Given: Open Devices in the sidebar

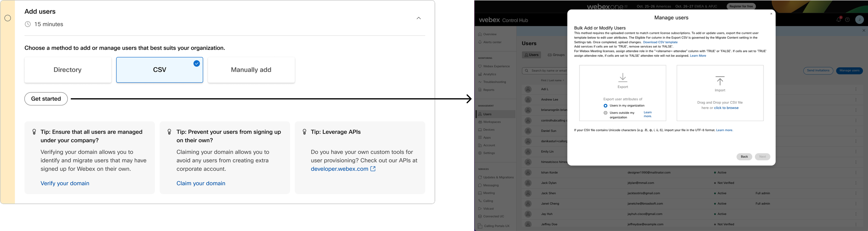Looking at the screenshot, I should click(x=486, y=130).
